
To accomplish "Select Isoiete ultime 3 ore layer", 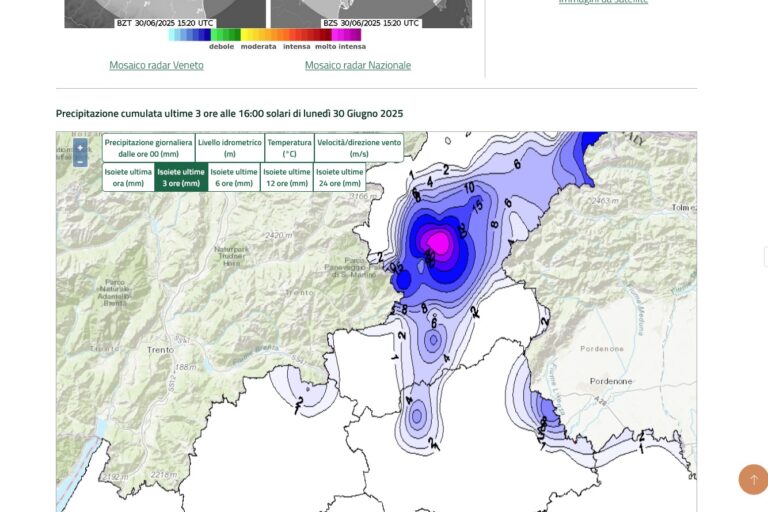I will coord(181,178).
